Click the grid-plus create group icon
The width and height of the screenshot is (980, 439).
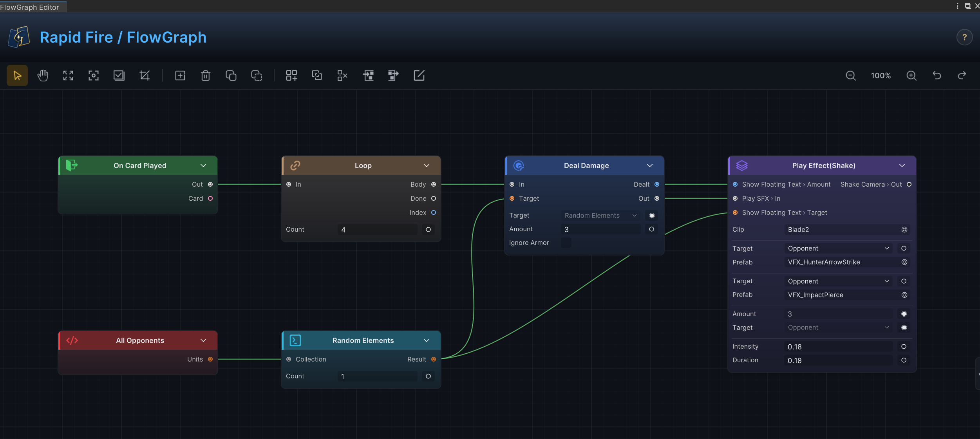(291, 76)
